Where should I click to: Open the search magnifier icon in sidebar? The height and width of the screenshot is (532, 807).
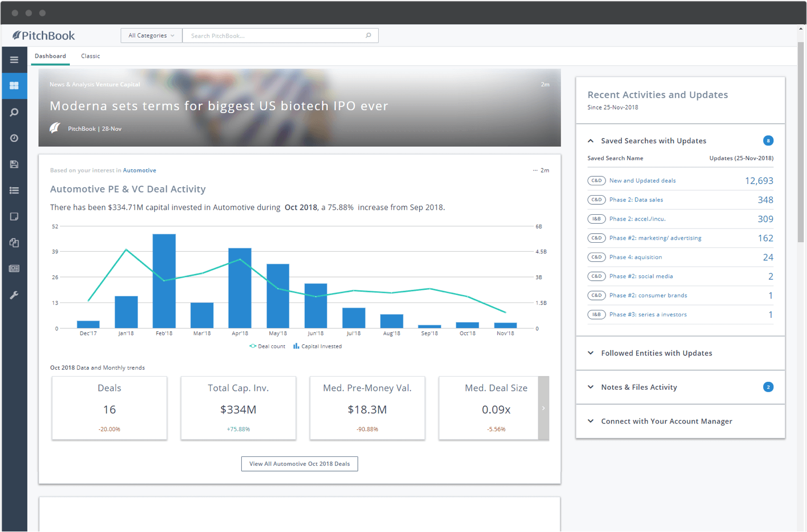click(x=14, y=112)
